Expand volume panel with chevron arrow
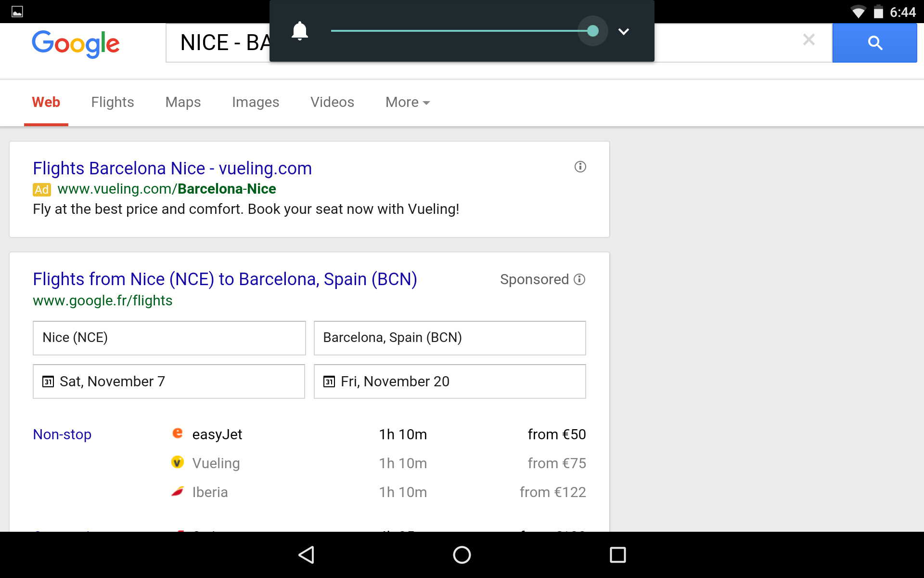This screenshot has width=924, height=578. 623,32
